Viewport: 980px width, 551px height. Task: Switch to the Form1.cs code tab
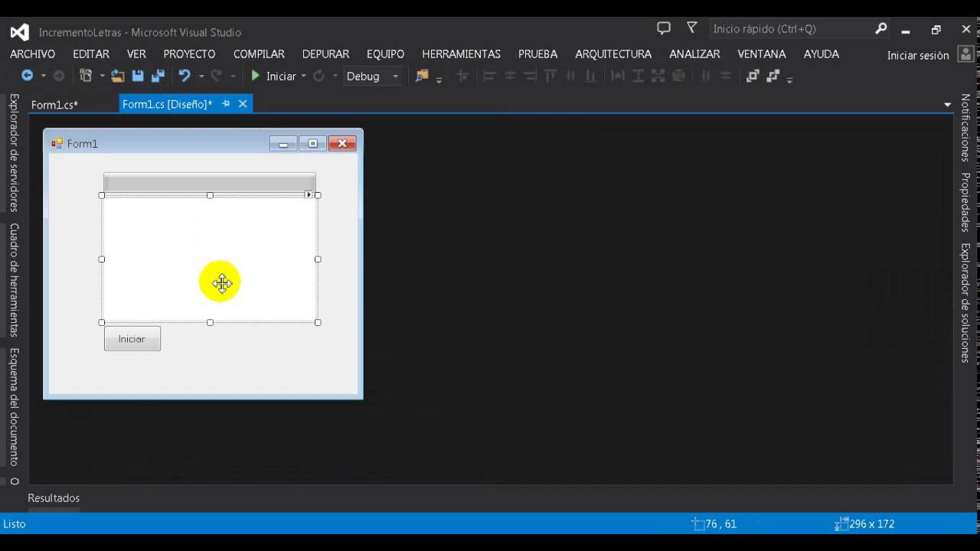click(54, 104)
